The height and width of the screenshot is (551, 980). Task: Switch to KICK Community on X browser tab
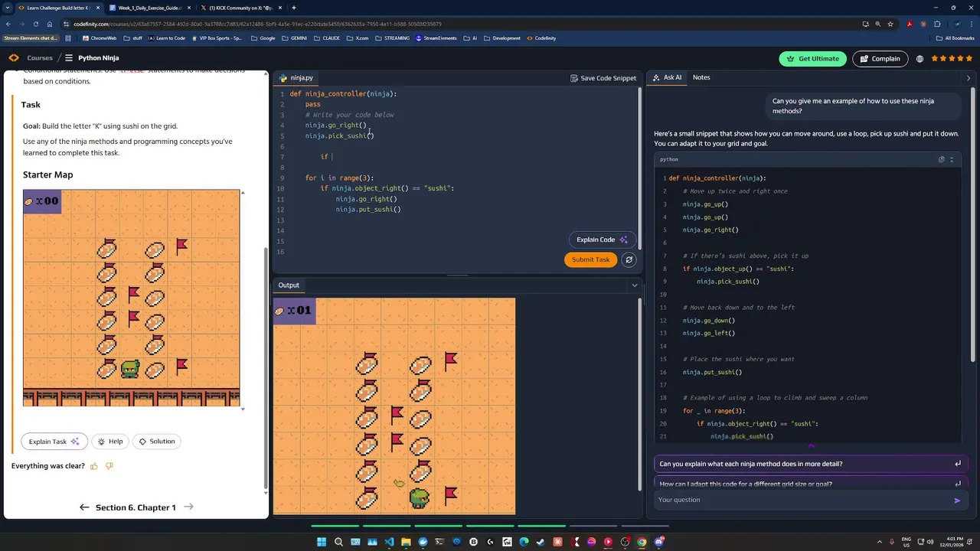[x=241, y=8]
